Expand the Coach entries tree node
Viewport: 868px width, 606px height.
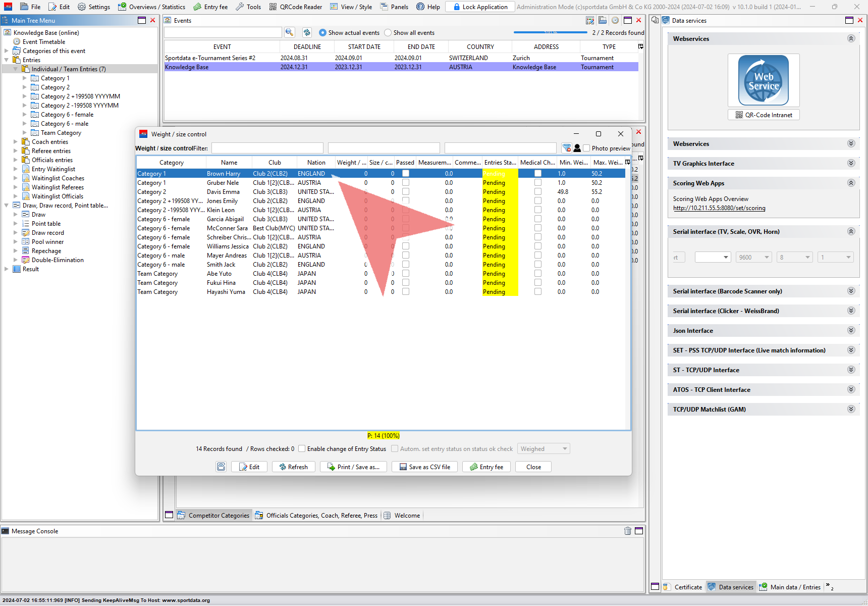(15, 142)
